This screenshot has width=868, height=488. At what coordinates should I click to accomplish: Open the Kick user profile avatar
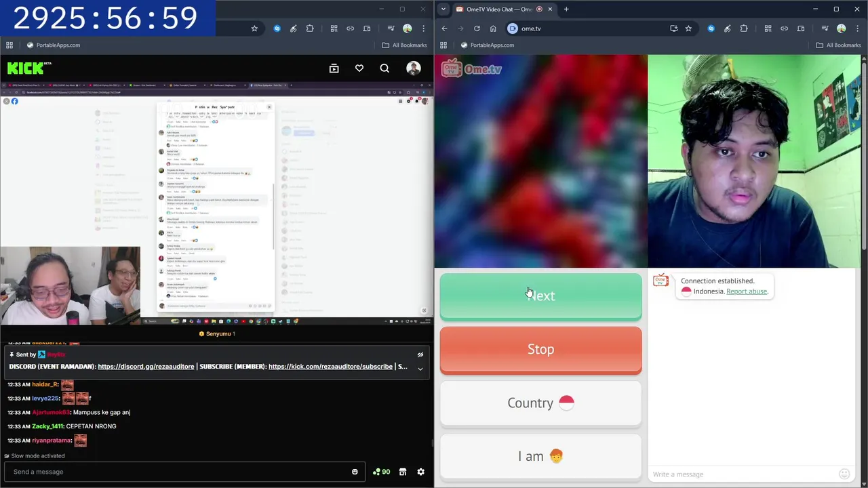(413, 68)
